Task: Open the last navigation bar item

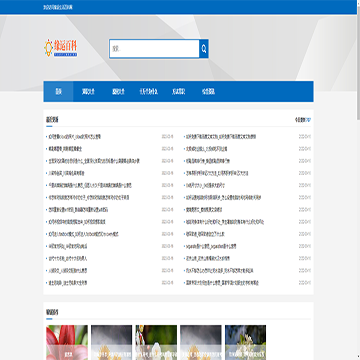Action: pyautogui.click(x=208, y=92)
